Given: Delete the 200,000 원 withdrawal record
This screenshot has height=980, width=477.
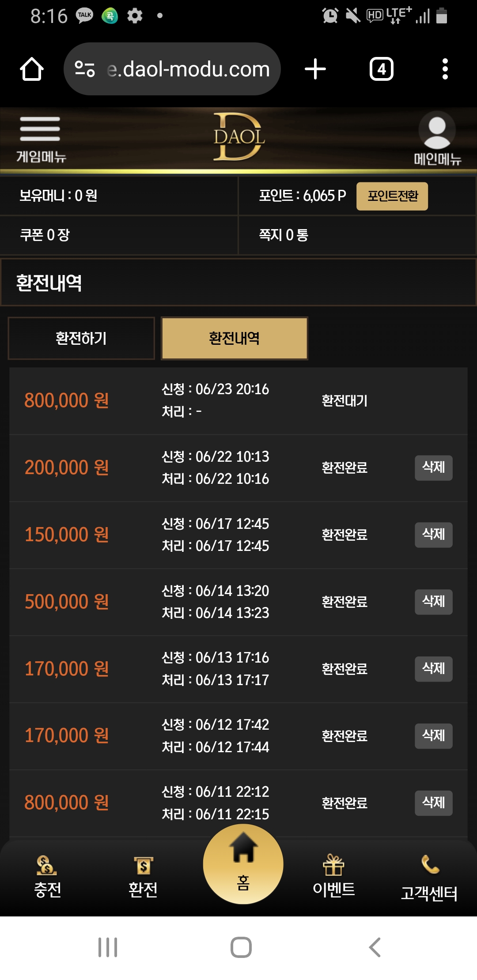Looking at the screenshot, I should (434, 467).
